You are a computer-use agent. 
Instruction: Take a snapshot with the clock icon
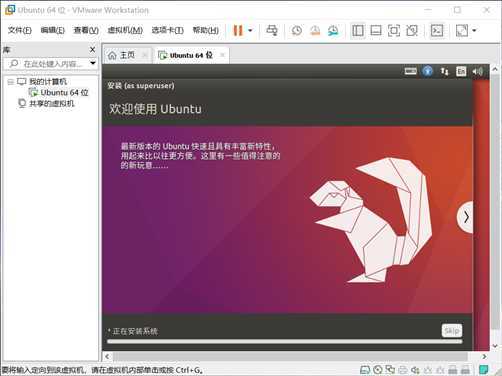point(297,31)
